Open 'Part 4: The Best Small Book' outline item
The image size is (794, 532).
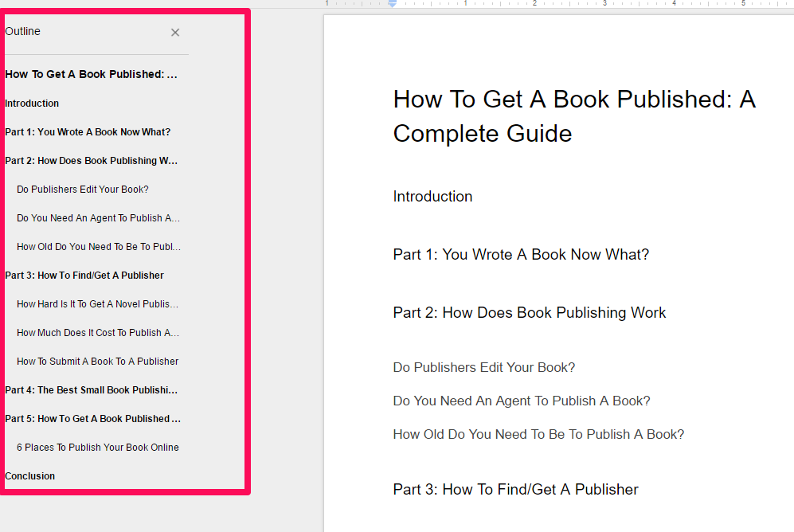92,390
